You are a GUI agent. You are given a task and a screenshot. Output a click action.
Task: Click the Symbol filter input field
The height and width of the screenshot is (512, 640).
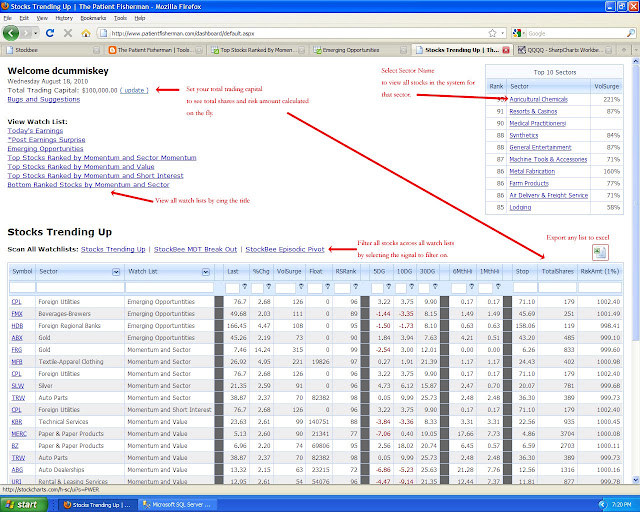pyautogui.click(x=22, y=287)
